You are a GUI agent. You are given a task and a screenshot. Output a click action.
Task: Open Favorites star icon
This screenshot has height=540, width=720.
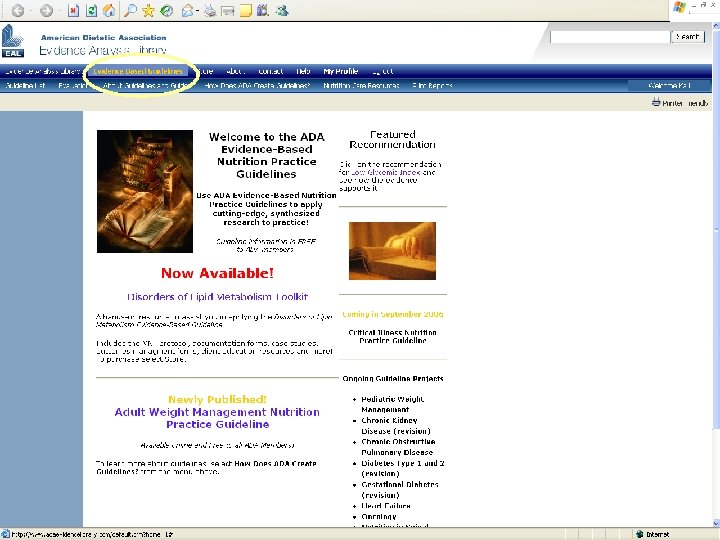pyautogui.click(x=148, y=10)
